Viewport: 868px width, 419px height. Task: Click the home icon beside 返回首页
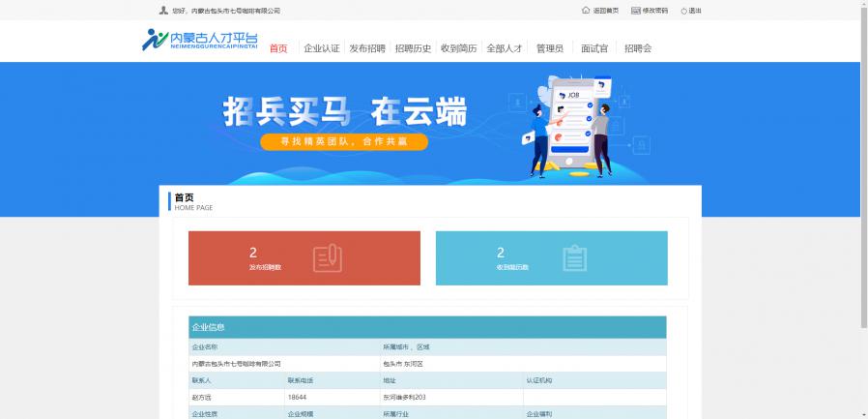tap(586, 11)
